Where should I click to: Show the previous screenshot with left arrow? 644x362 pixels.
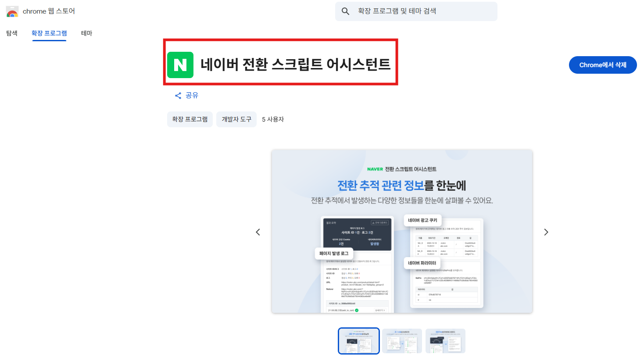coord(258,232)
